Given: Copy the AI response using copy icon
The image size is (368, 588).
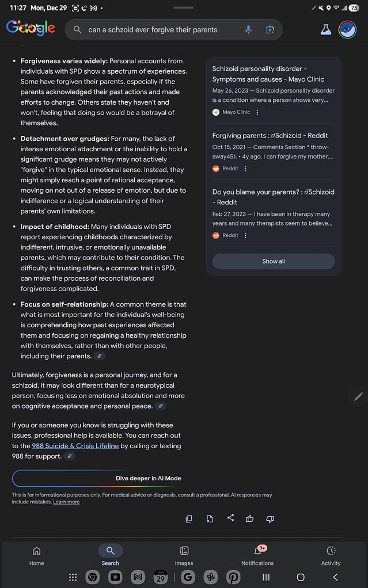Looking at the screenshot, I should coord(188,518).
